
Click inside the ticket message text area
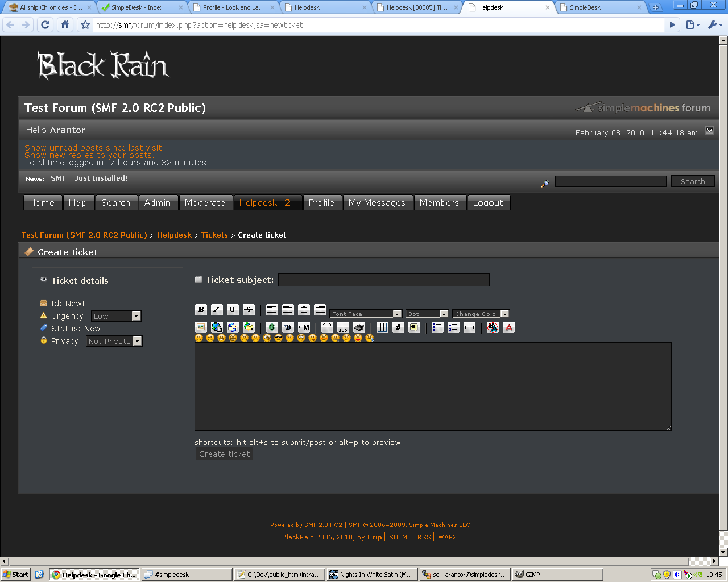pyautogui.click(x=433, y=386)
